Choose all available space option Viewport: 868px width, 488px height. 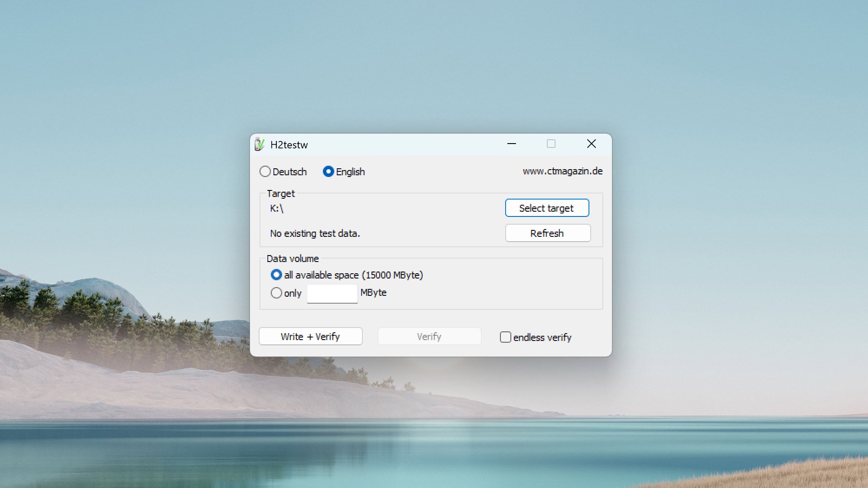(x=276, y=275)
